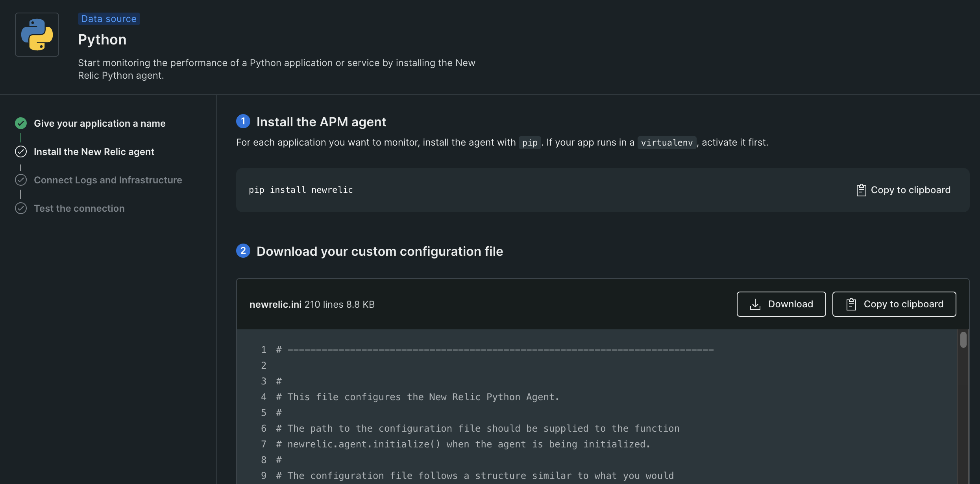This screenshot has height=484, width=980.
Task: Click the step 1 number badge
Action: [x=243, y=121]
